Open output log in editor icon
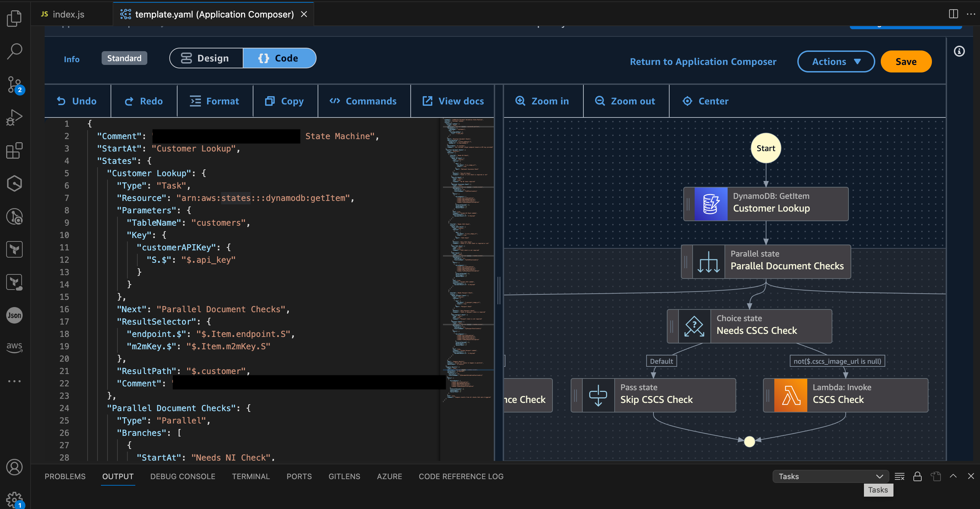The height and width of the screenshot is (509, 980). (936, 476)
